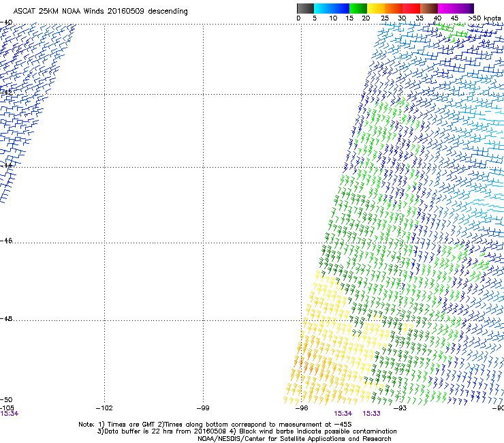Select the yellow 20-25 knot legend segment
Image resolution: width=504 pixels, height=443 pixels.
coord(376,8)
